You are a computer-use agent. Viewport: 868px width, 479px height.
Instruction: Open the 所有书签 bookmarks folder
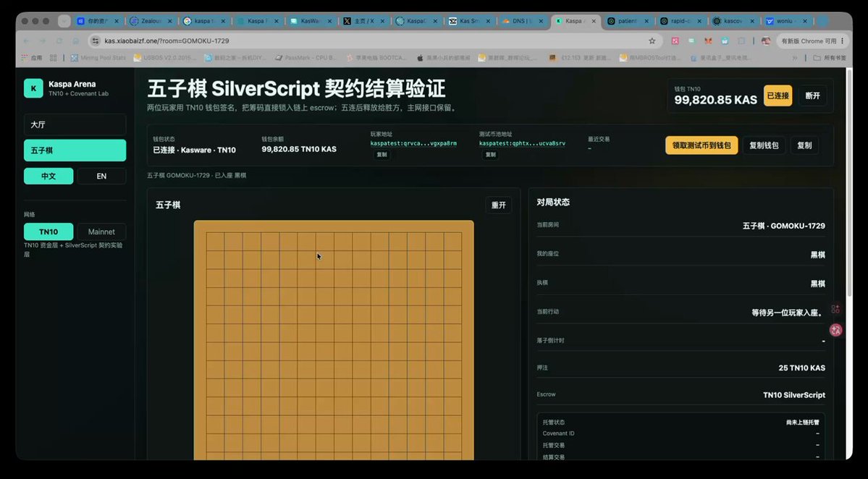[x=829, y=58]
